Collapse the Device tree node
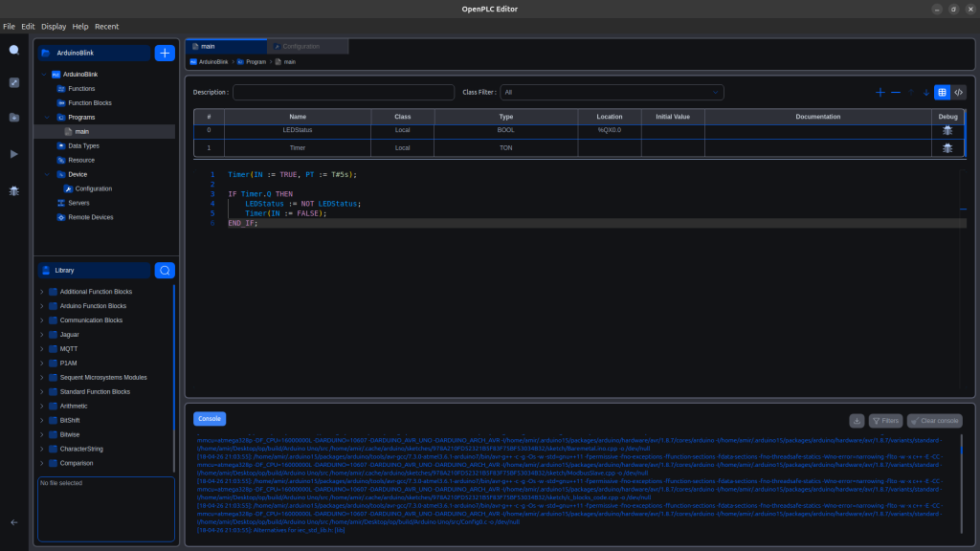Screen dimensions: 980x551 47,174
